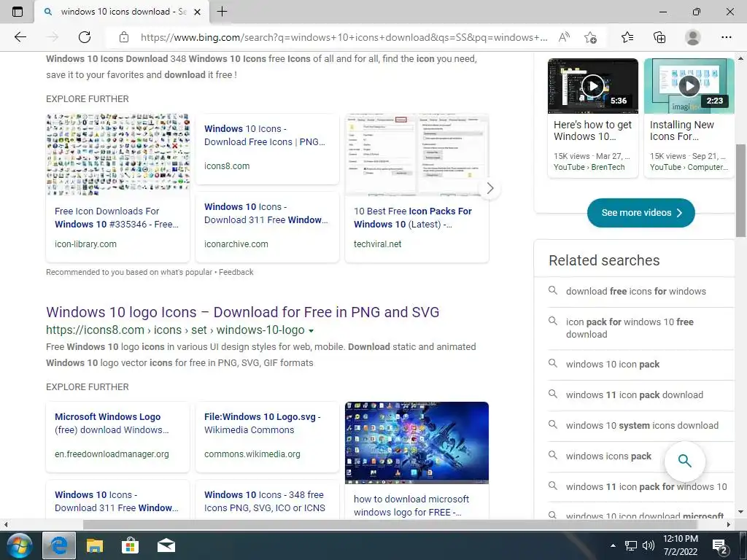Open Here's how to get Windows 10 title
Viewport: 747px width, 560px height.
tap(592, 131)
